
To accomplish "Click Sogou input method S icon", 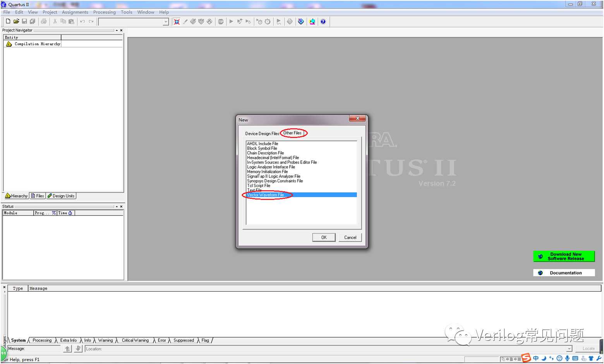I will [526, 358].
